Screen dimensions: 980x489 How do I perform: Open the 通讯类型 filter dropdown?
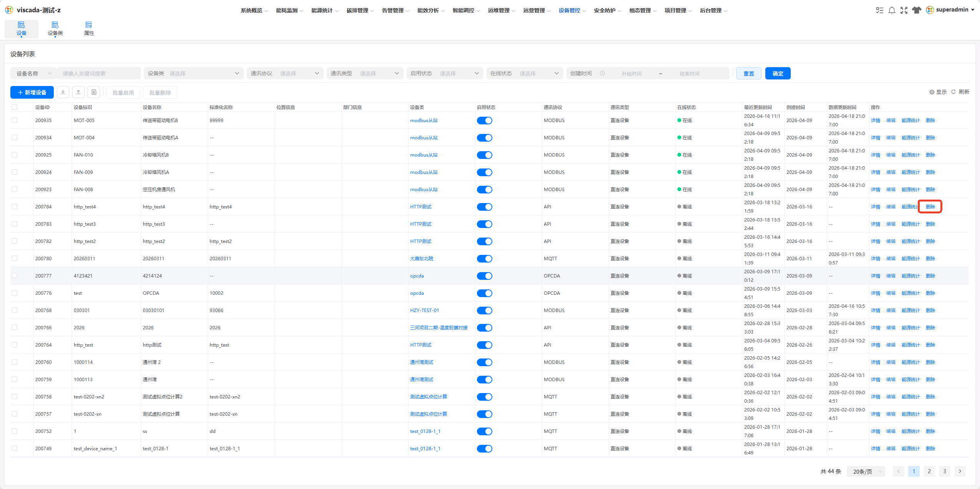tap(365, 73)
